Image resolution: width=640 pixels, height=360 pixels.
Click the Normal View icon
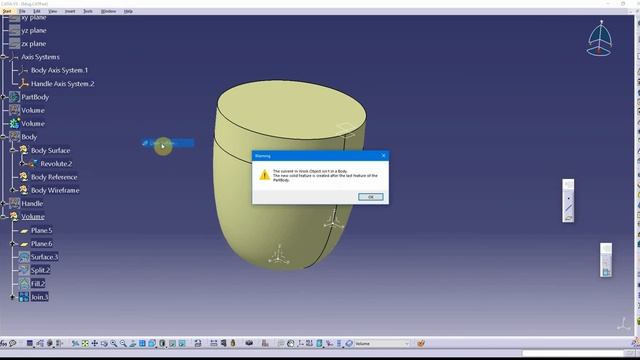[133, 344]
